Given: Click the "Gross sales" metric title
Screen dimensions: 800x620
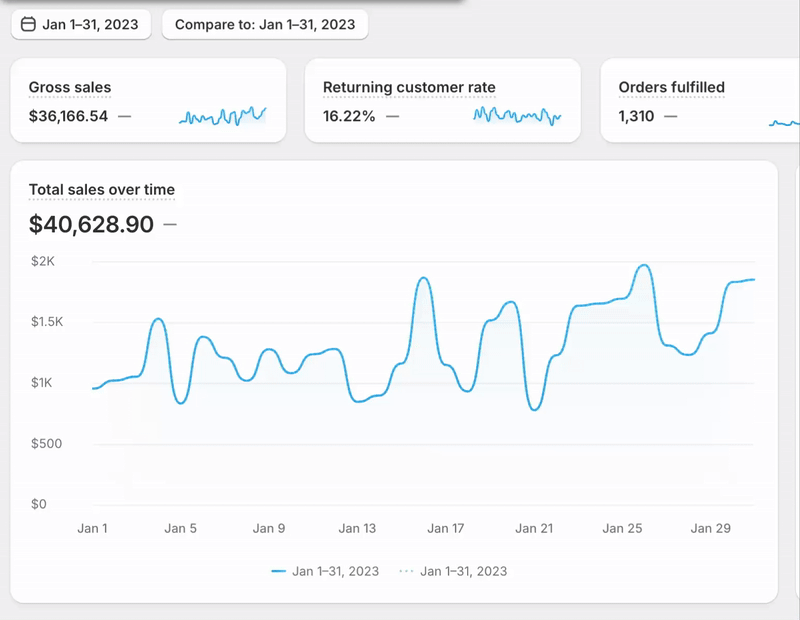Looking at the screenshot, I should point(69,88).
